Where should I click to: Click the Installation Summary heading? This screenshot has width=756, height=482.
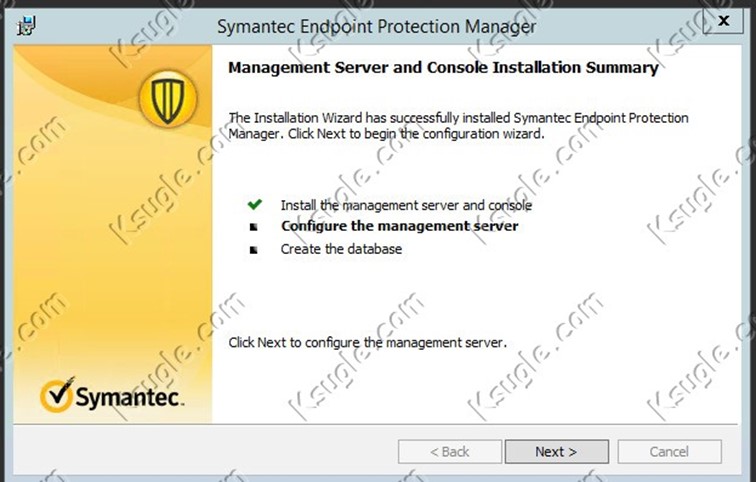point(443,67)
